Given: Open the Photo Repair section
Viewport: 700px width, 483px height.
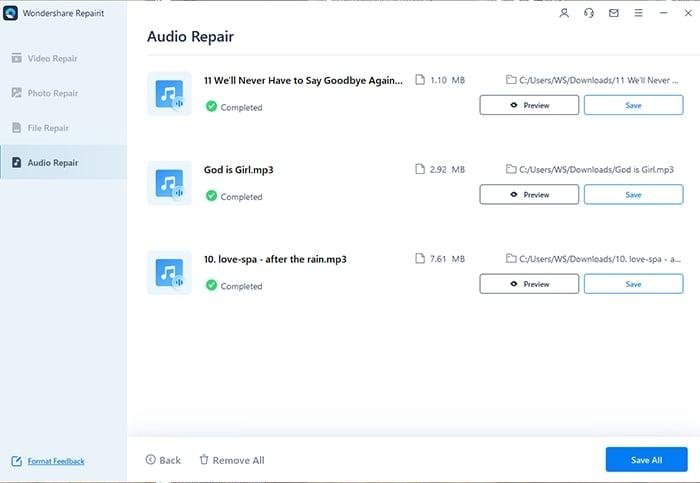Looking at the screenshot, I should [x=63, y=93].
